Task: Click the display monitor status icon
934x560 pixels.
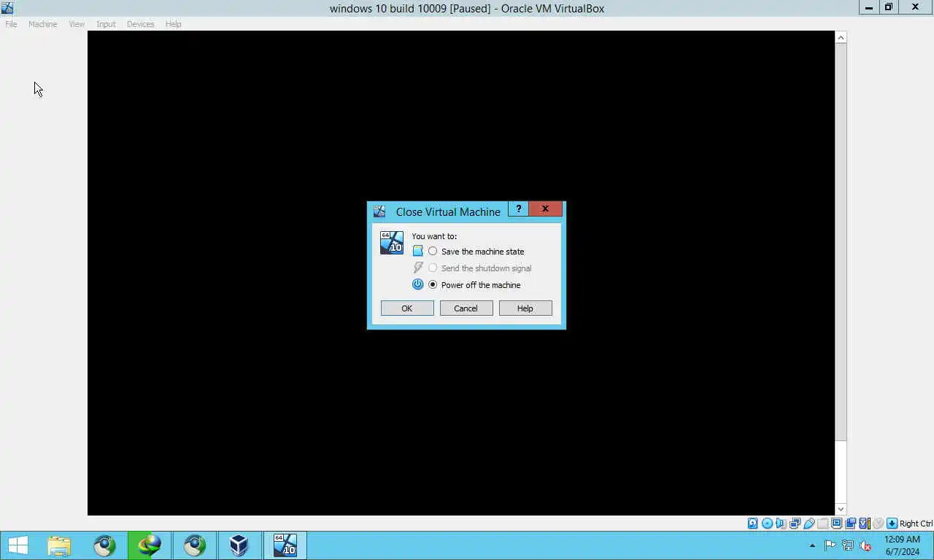Action: tap(836, 524)
